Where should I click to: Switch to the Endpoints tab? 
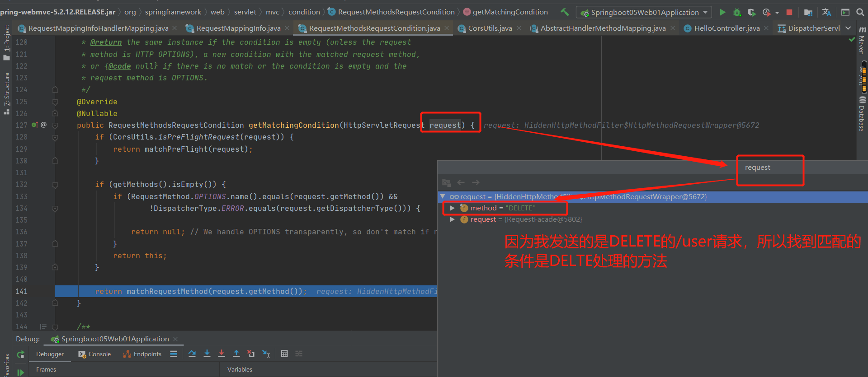point(142,354)
